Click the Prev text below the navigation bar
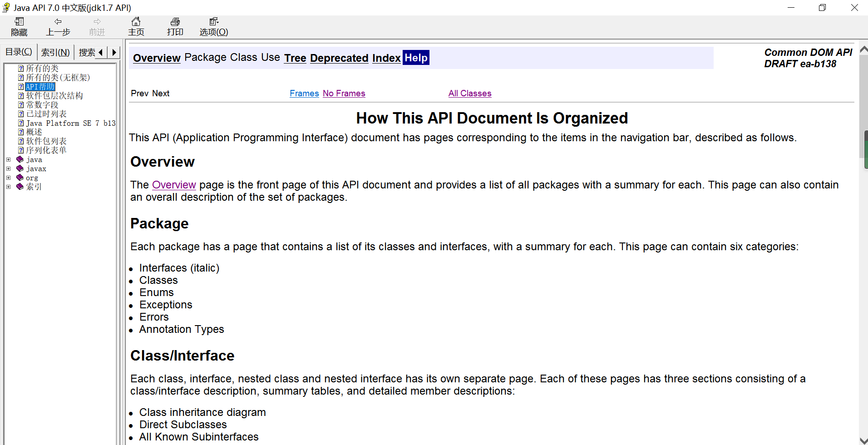This screenshot has width=868, height=445. (x=140, y=93)
